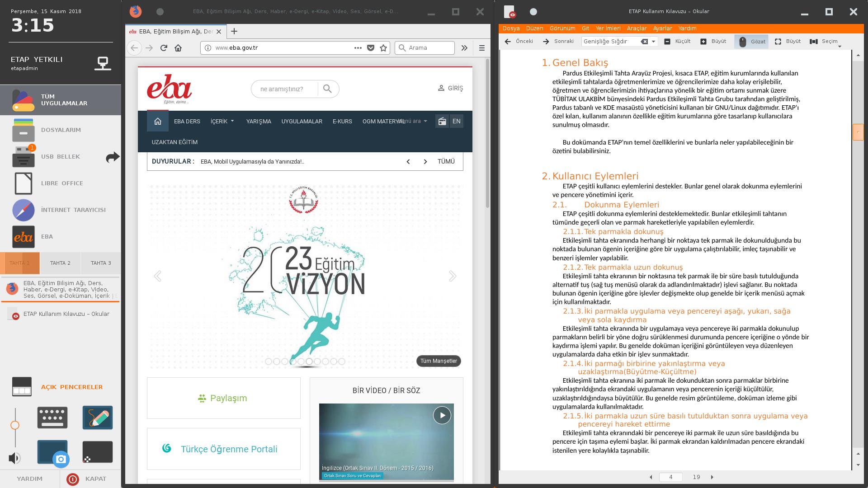The image size is (868, 488).
Task: Click the network computer icon
Action: coord(103,63)
